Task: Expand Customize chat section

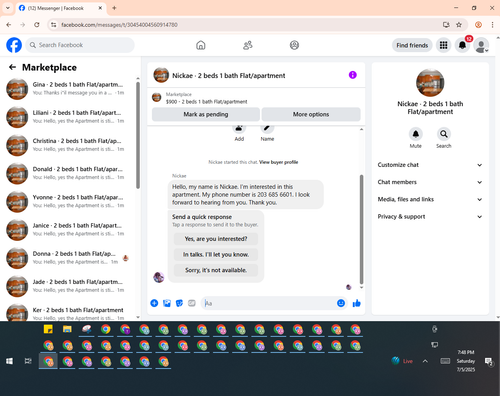Action: click(430, 165)
